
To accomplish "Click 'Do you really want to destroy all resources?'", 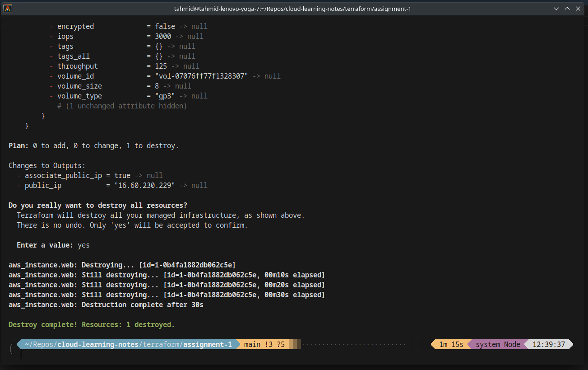I will tap(98, 205).
